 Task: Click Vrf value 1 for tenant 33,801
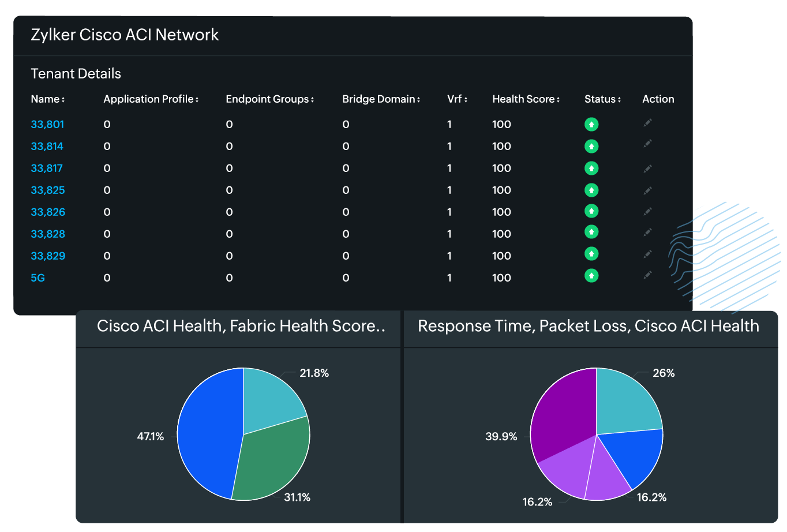[449, 124]
